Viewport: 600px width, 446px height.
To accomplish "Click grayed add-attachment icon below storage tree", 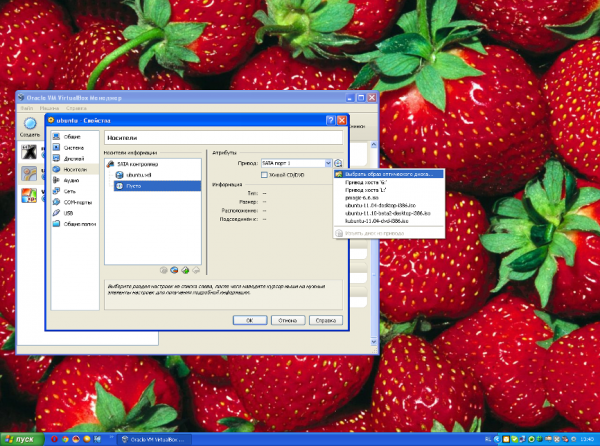I will [x=163, y=270].
